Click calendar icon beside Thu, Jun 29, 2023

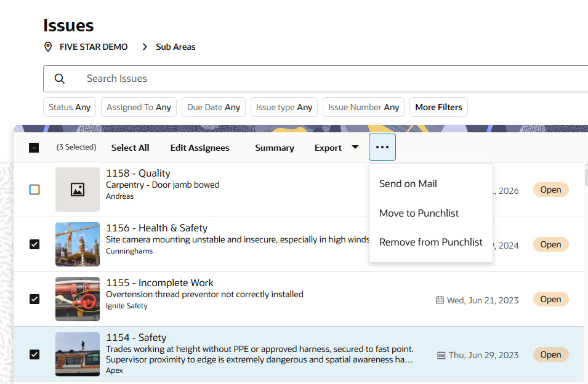tap(441, 355)
